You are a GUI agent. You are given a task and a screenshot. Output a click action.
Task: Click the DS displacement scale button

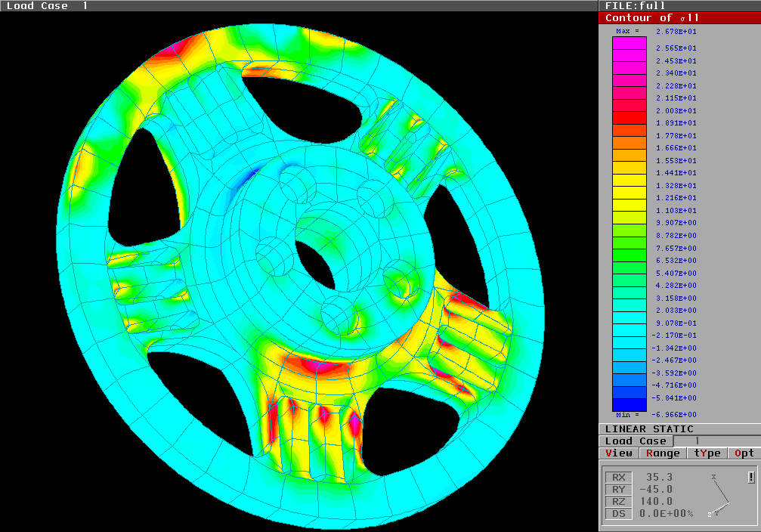pos(619,514)
